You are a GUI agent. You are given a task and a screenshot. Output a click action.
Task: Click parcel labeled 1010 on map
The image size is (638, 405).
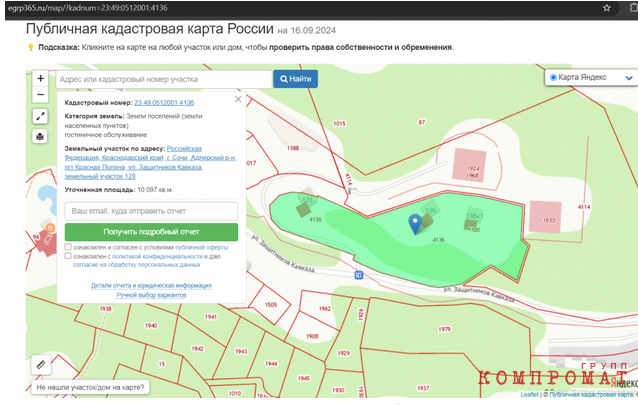tap(235, 394)
